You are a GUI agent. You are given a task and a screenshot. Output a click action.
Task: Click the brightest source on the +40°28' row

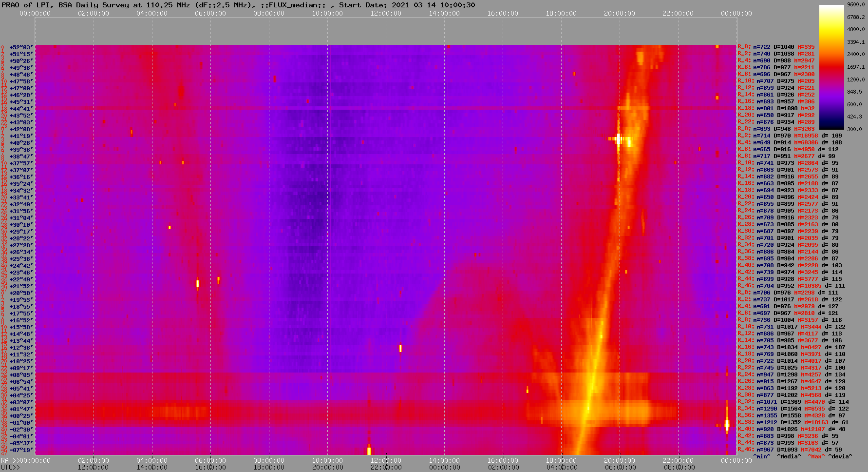(x=619, y=139)
